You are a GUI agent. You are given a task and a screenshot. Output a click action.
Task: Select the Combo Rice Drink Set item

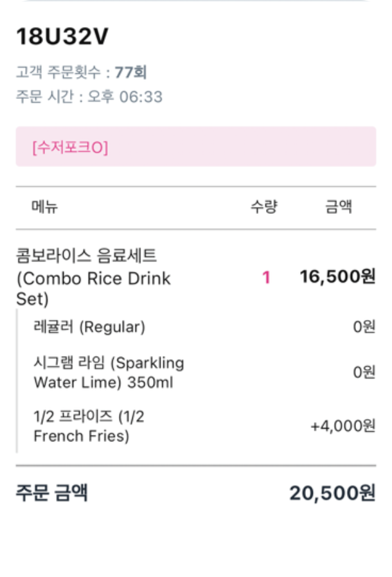tap(93, 278)
